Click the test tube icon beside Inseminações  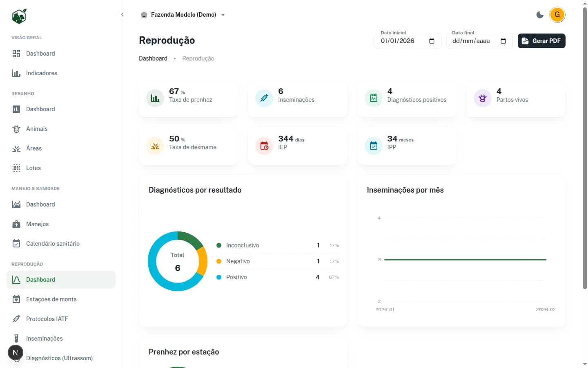coord(16,339)
